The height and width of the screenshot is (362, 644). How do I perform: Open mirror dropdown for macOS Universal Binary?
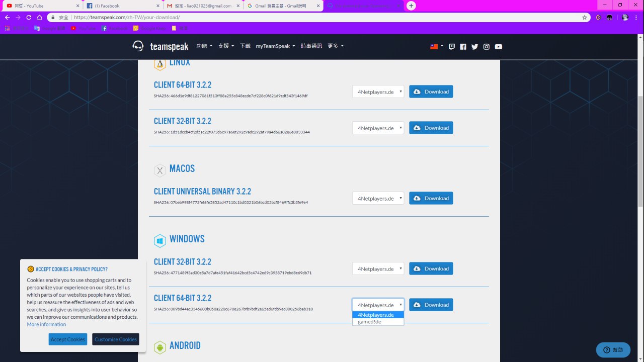[x=378, y=198]
